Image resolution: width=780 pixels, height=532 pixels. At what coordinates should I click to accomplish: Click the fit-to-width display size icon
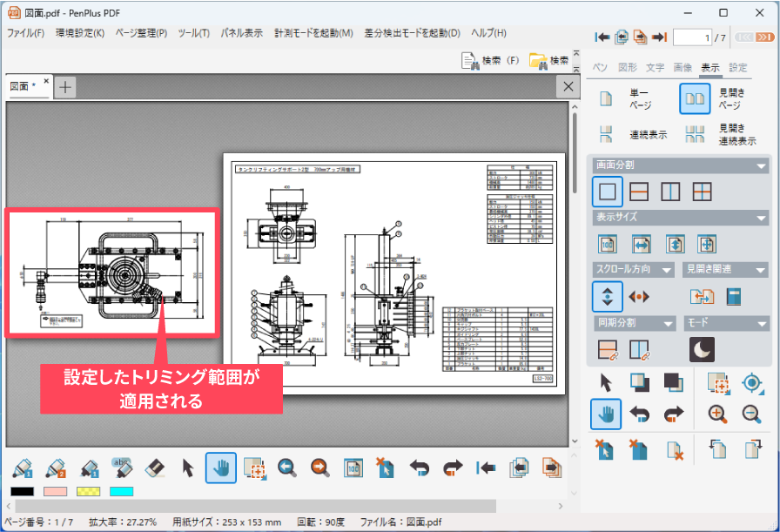click(639, 244)
